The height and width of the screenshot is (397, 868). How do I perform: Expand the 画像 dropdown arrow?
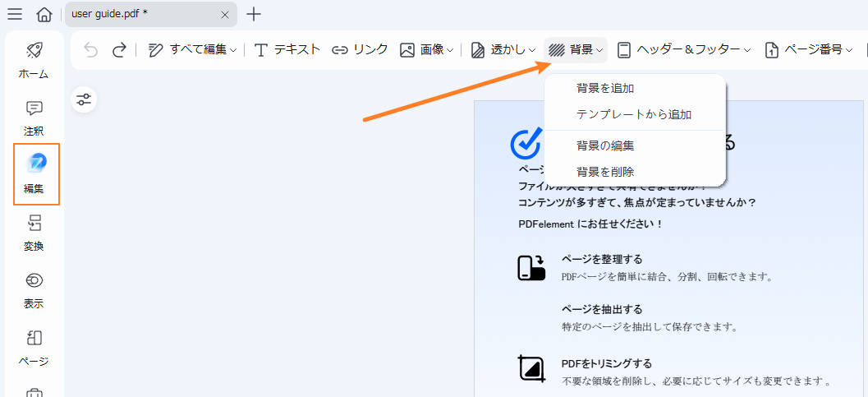(x=449, y=50)
